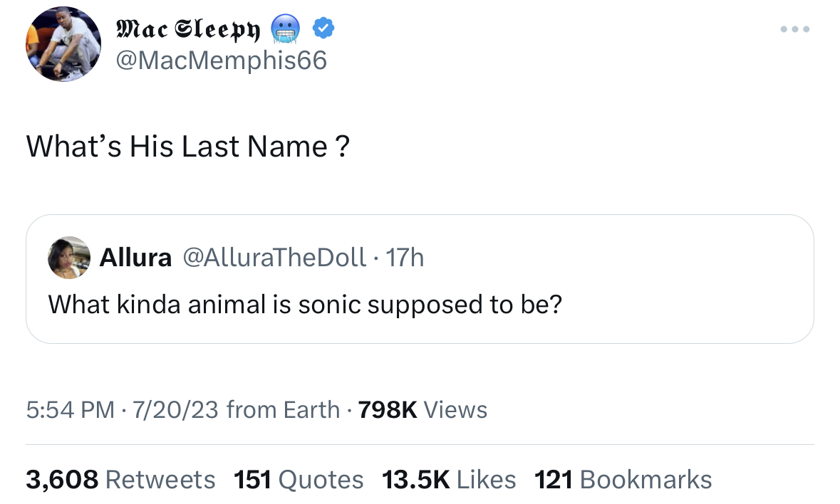Screen dimensions: 840x504
Task: Click the 7/20/23 post date
Action: [174, 410]
